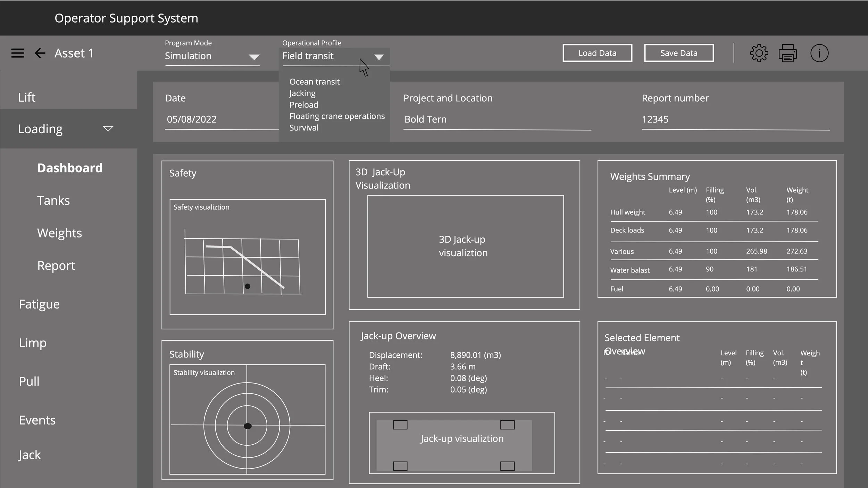
Task: Go to the Events section
Action: [37, 420]
